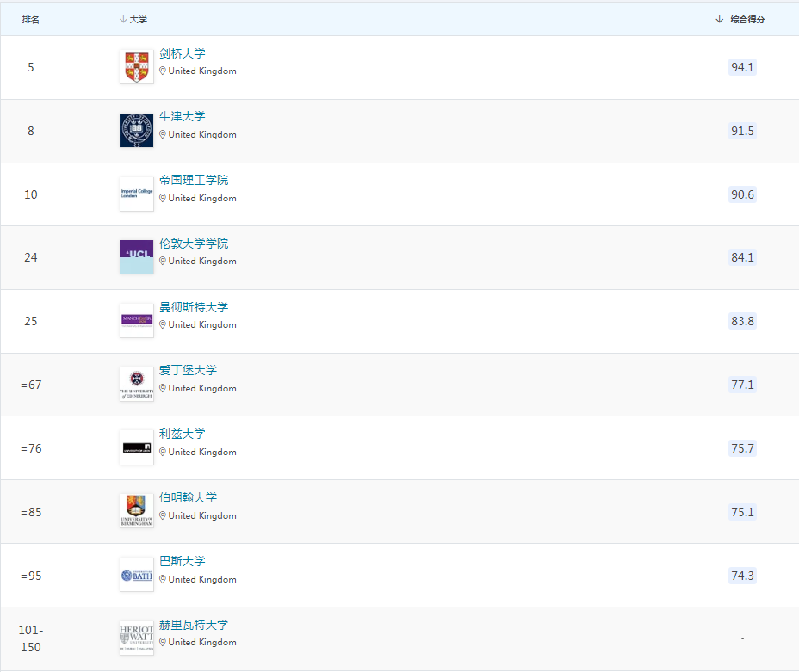Click the University of Edinburgh logo
The height and width of the screenshot is (672, 799).
pos(136,385)
